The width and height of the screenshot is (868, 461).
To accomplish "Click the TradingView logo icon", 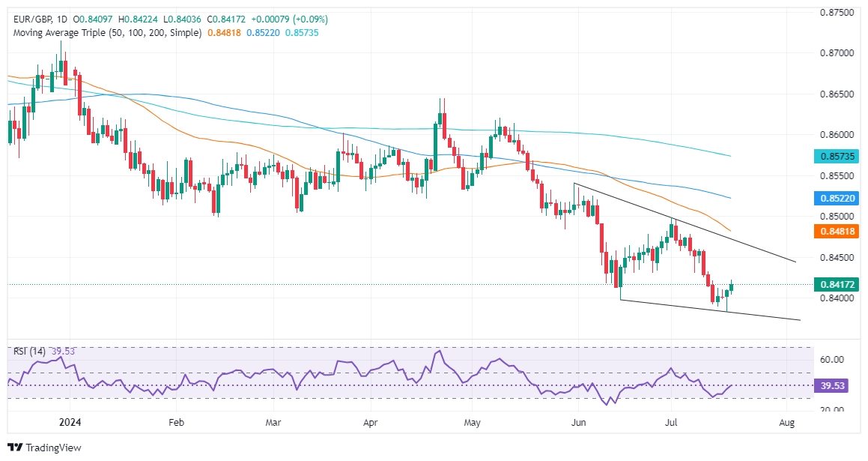I will coord(15,448).
